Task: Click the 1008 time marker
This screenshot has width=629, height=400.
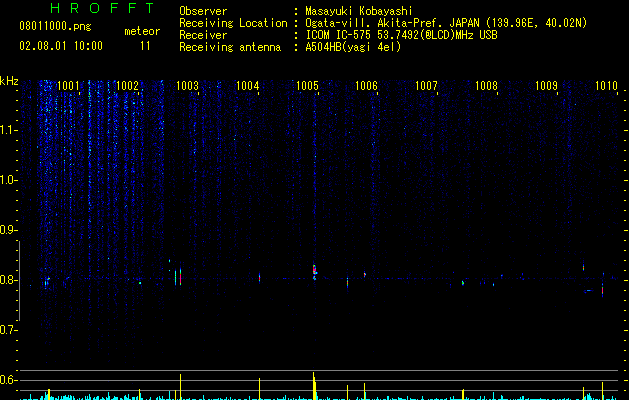Action: (486, 86)
